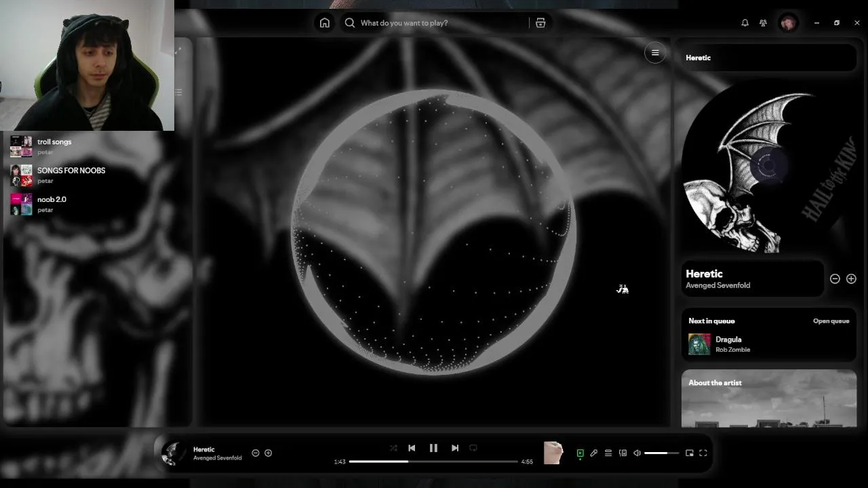Toggle the green Now Playing view icon
This screenshot has width=868, height=488.
[580, 453]
